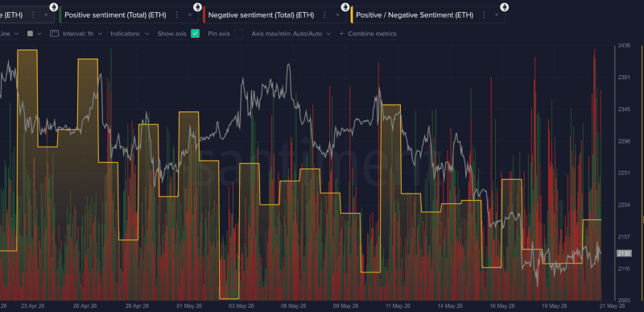Click the 2345 axis value
644x312 pixels.
point(624,110)
